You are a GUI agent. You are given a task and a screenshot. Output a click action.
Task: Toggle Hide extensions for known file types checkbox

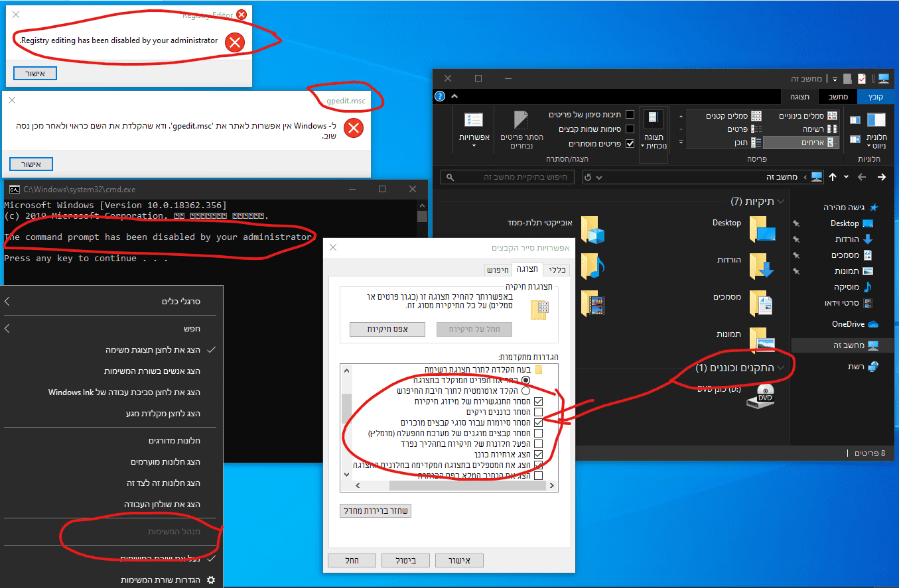(538, 422)
